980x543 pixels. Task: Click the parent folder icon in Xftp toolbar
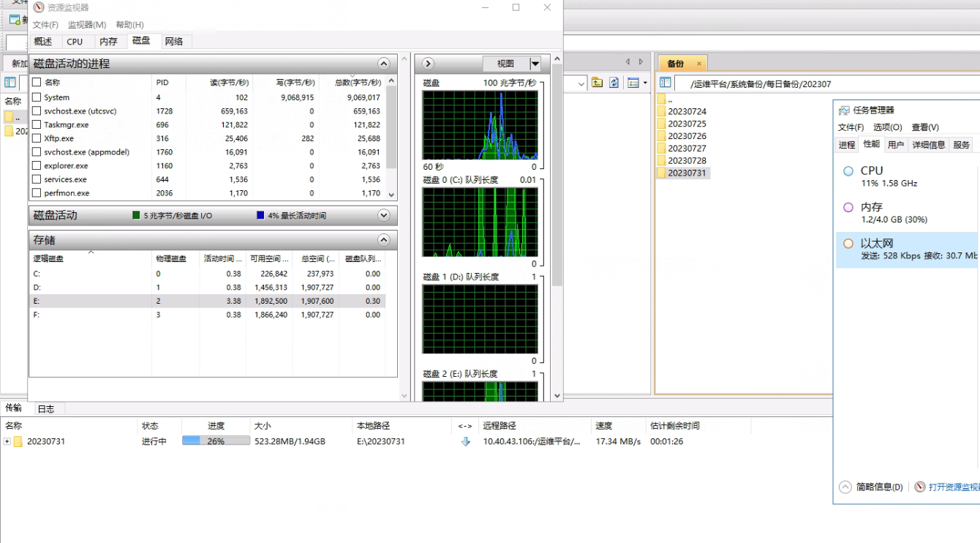coord(598,83)
